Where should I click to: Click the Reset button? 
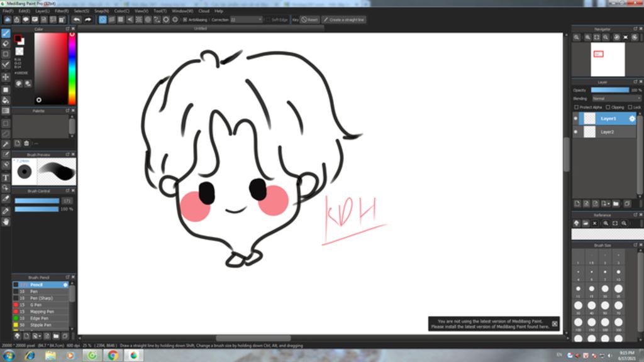[x=309, y=19]
